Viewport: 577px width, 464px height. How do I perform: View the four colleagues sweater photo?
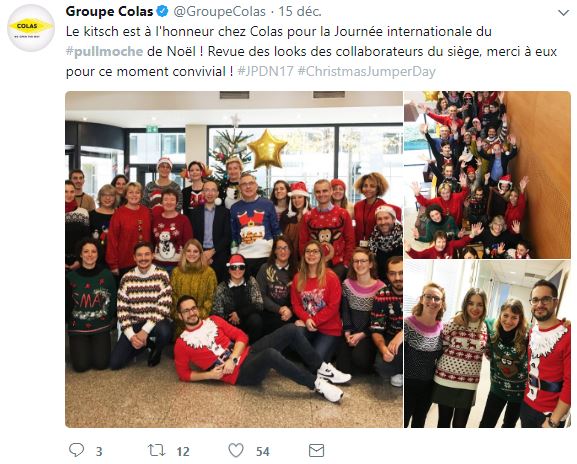point(488,344)
